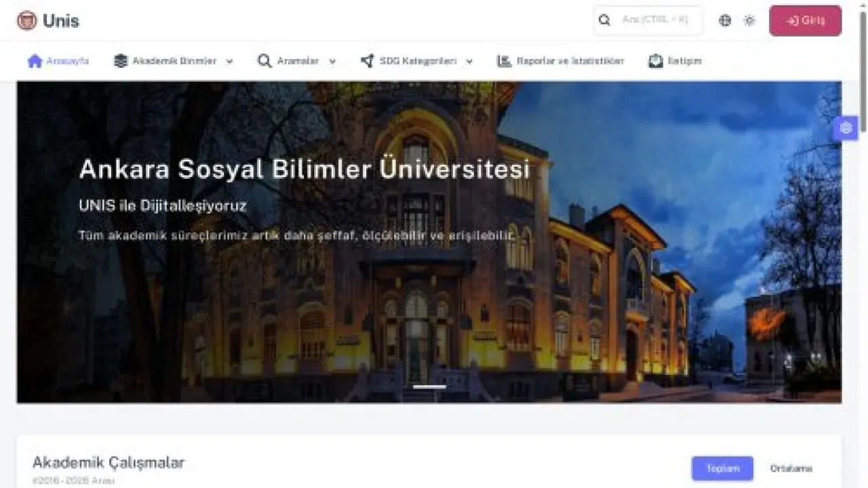Select the Ortalama toggle option
The height and width of the screenshot is (488, 868).
point(791,468)
